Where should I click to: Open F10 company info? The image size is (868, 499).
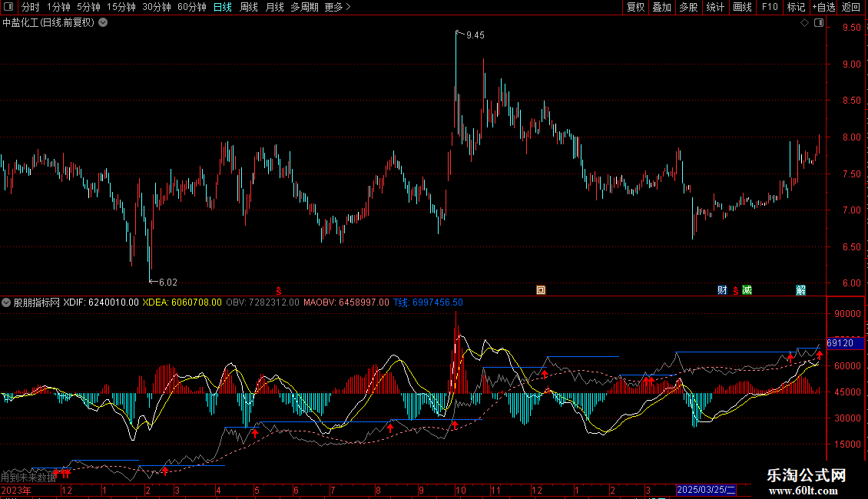tap(770, 7)
